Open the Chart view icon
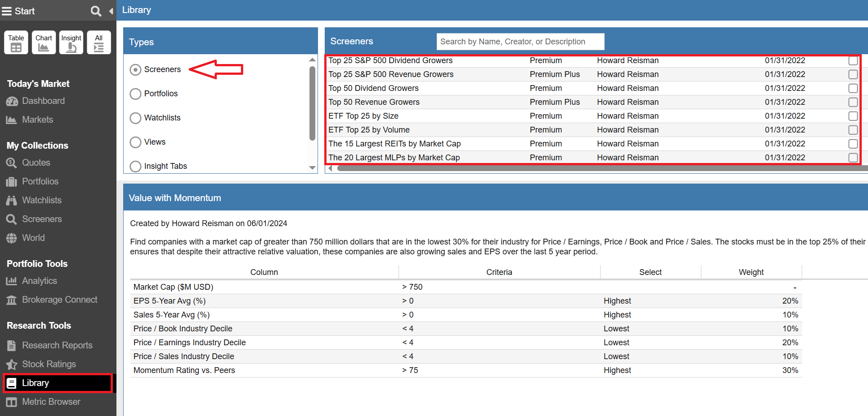 pos(44,43)
